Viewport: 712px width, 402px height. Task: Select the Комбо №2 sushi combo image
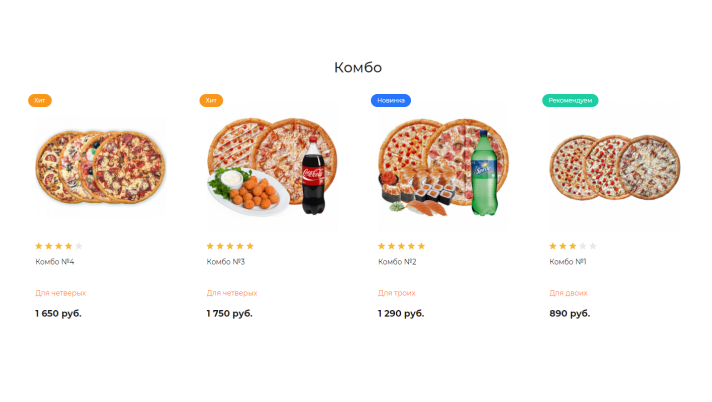442,168
